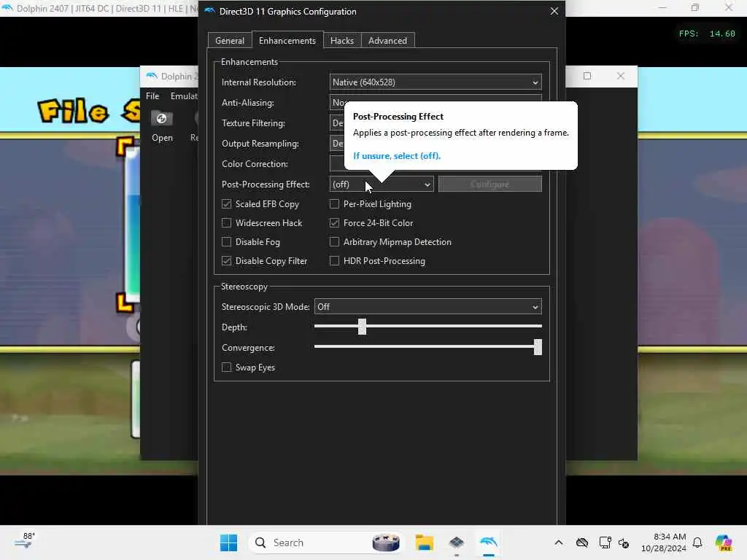The width and height of the screenshot is (747, 560).
Task: Click the 'If unsure, select (off).' tooltip text
Action: (397, 156)
